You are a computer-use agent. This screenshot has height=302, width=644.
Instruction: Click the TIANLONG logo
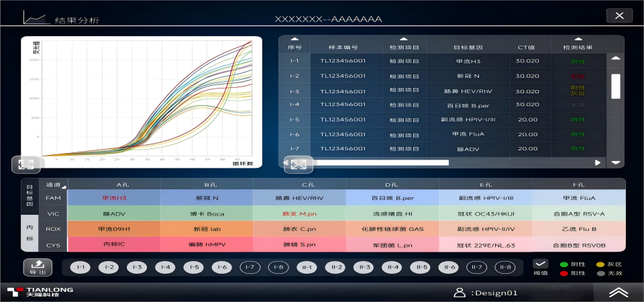coord(40,292)
